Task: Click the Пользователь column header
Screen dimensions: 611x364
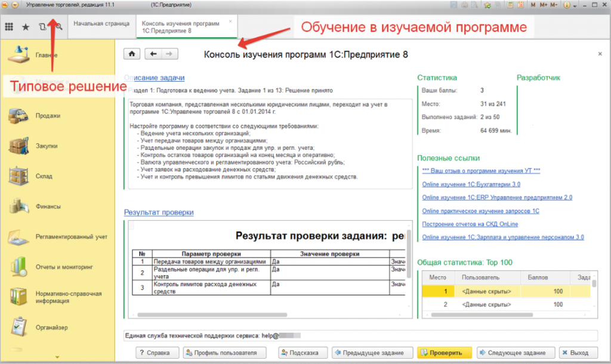Action: tap(487, 277)
